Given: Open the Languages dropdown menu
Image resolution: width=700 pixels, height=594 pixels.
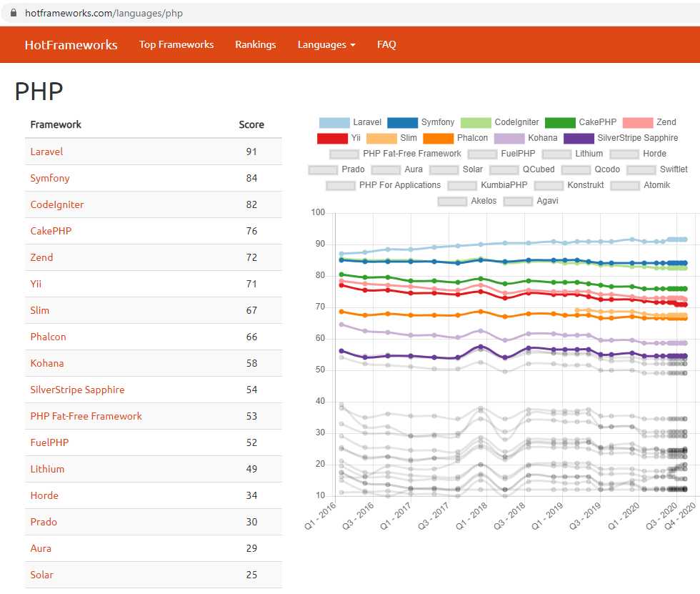Looking at the screenshot, I should pos(326,44).
